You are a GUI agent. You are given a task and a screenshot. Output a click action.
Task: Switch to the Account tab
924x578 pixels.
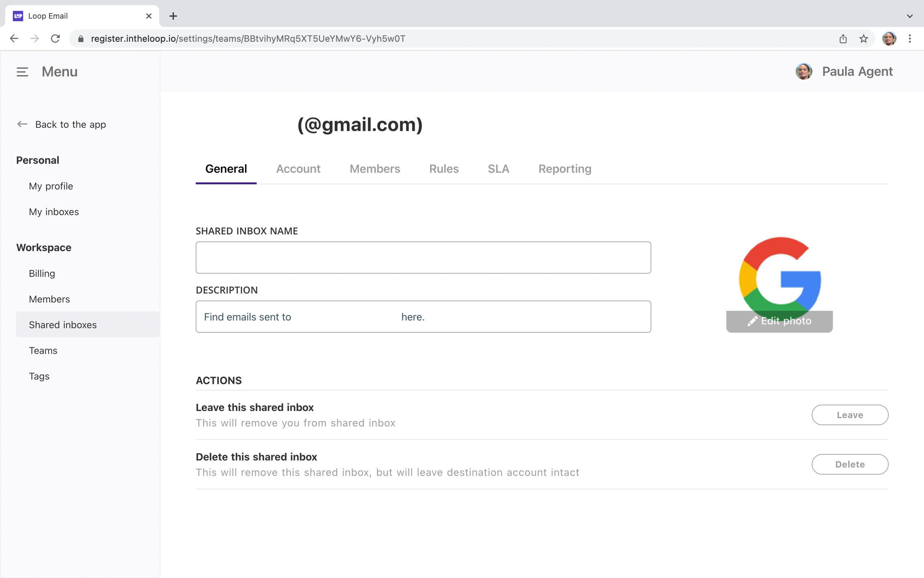tap(298, 169)
